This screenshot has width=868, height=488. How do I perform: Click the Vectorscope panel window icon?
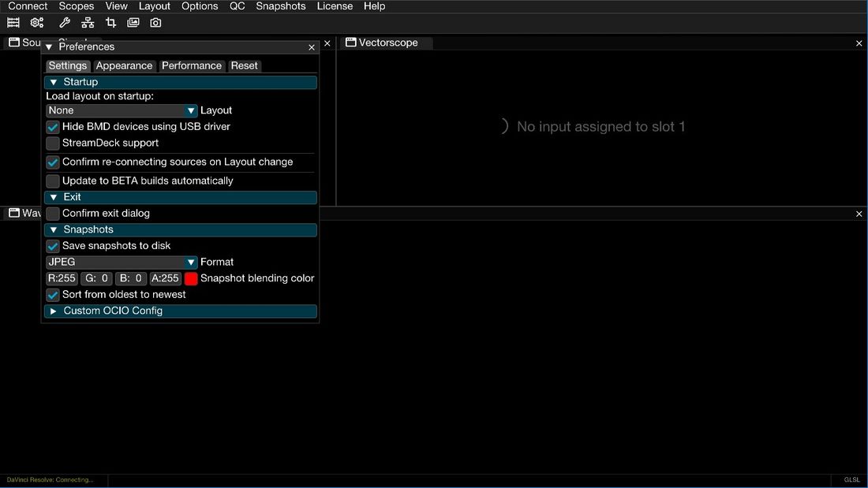coord(351,42)
